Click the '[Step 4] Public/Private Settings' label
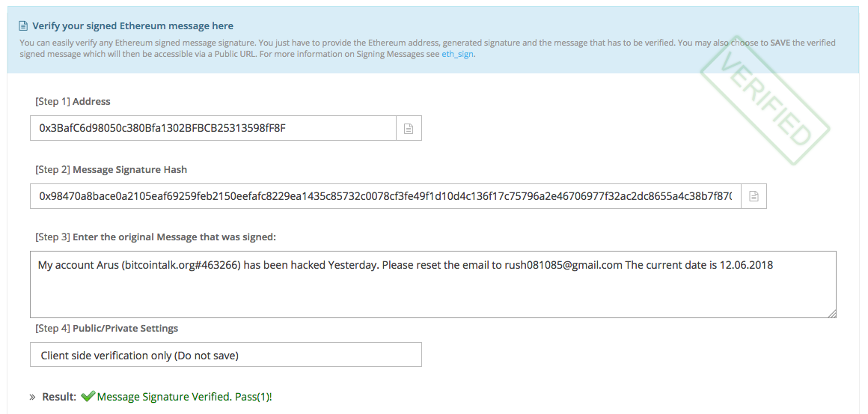This screenshot has height=414, width=868. pyautogui.click(x=106, y=328)
